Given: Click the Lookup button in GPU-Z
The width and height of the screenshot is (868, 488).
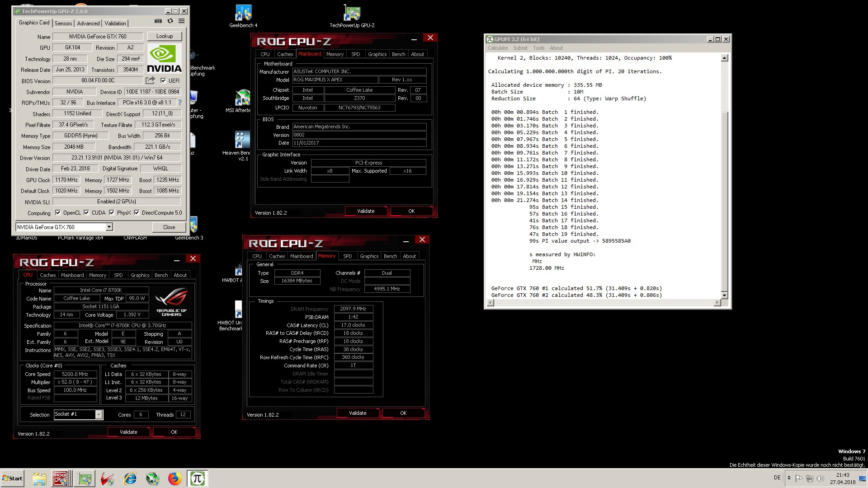Looking at the screenshot, I should [x=165, y=36].
